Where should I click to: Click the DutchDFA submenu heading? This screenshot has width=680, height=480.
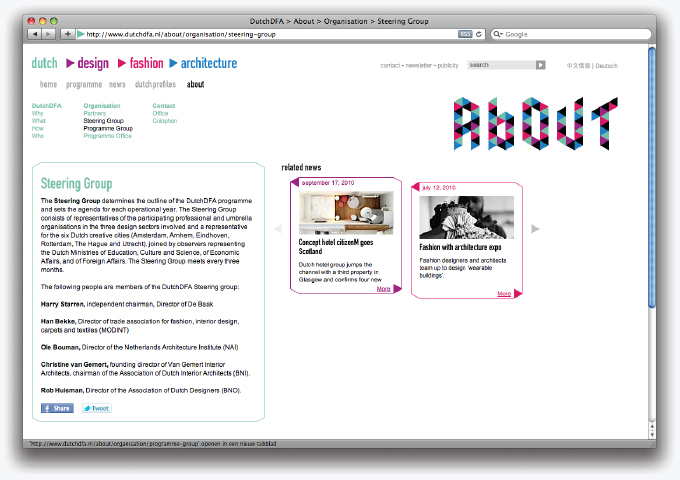click(47, 105)
